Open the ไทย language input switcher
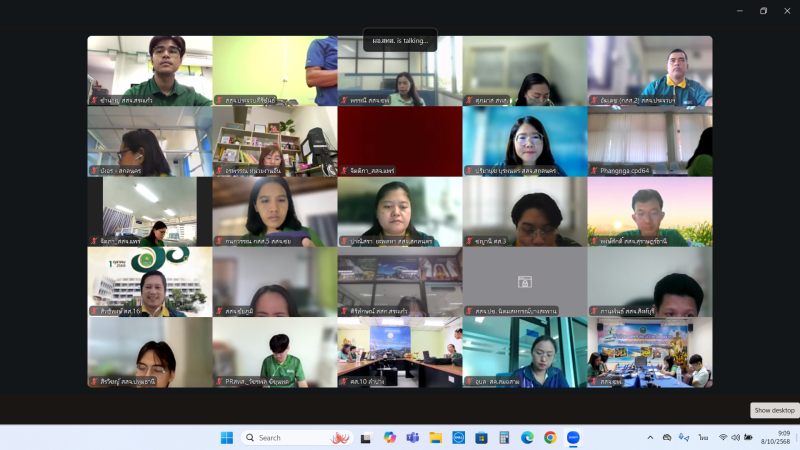The width and height of the screenshot is (800, 450). pos(704,438)
